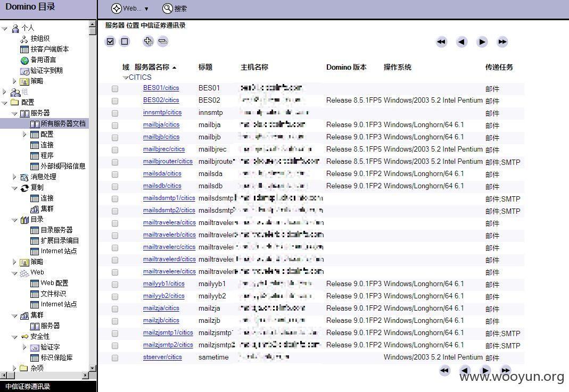Tick checkbox for BES01/citics row

click(115, 88)
